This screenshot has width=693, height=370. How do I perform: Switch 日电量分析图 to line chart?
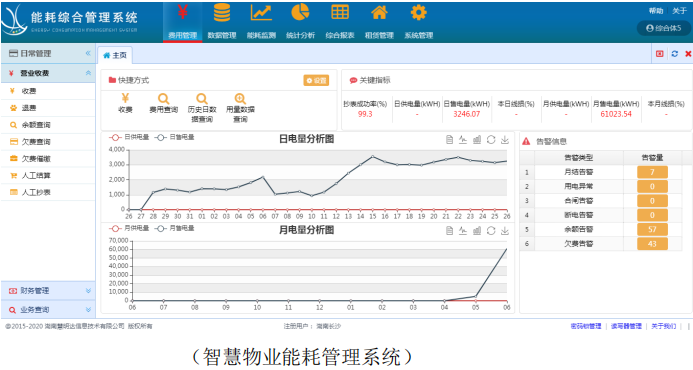[x=463, y=140]
